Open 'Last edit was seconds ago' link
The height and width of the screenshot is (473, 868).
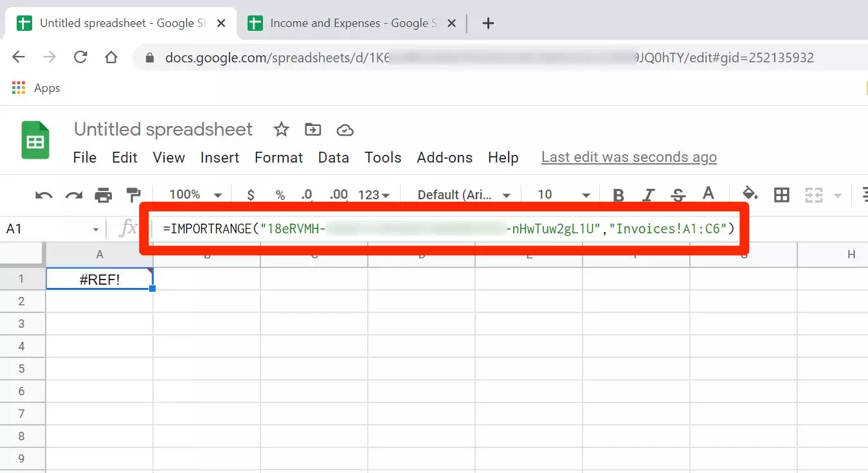pos(628,157)
